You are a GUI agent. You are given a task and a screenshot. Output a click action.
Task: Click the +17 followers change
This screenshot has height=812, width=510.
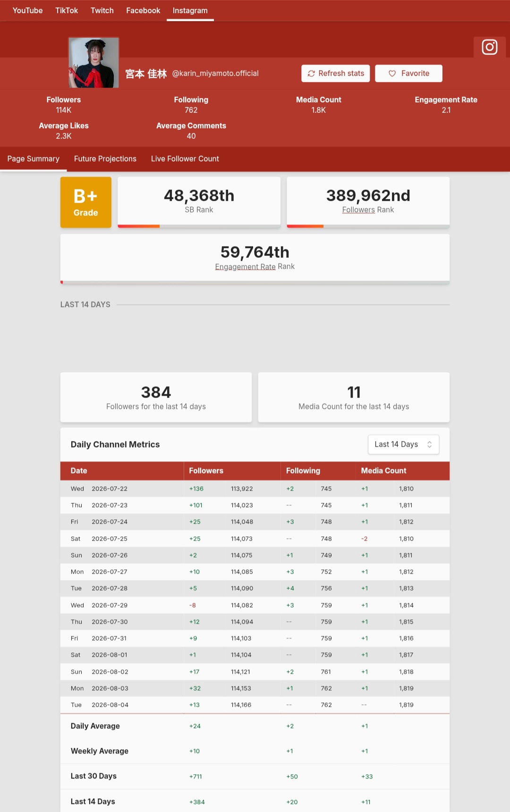(x=195, y=672)
